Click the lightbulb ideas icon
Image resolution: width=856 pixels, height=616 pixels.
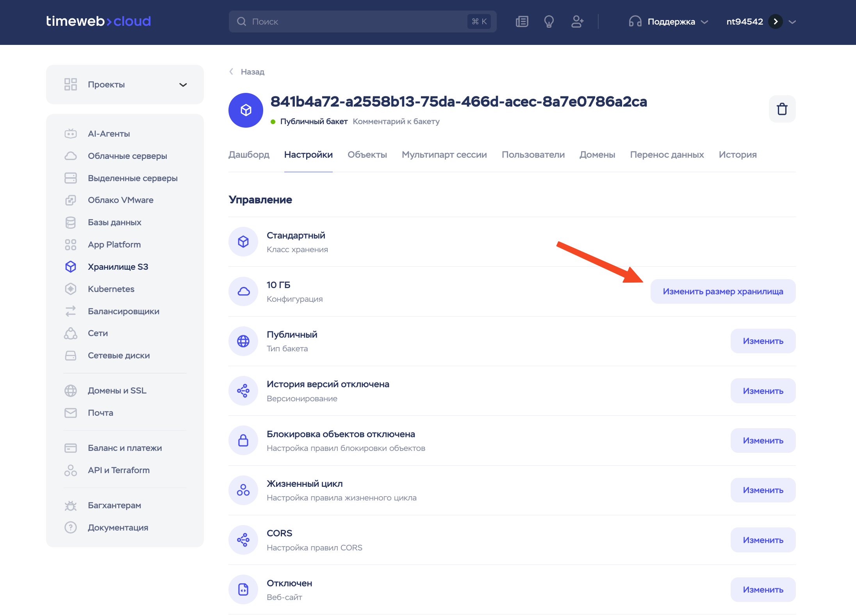549,21
